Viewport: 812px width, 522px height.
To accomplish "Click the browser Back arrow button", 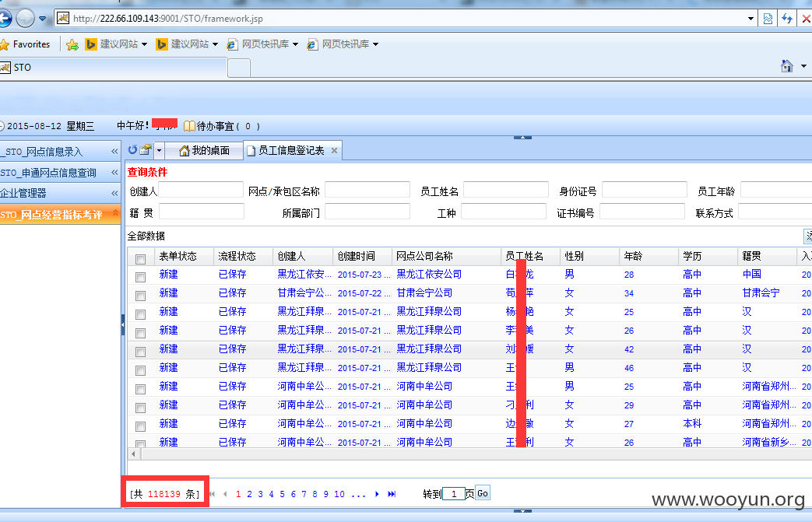I will 4,19.
